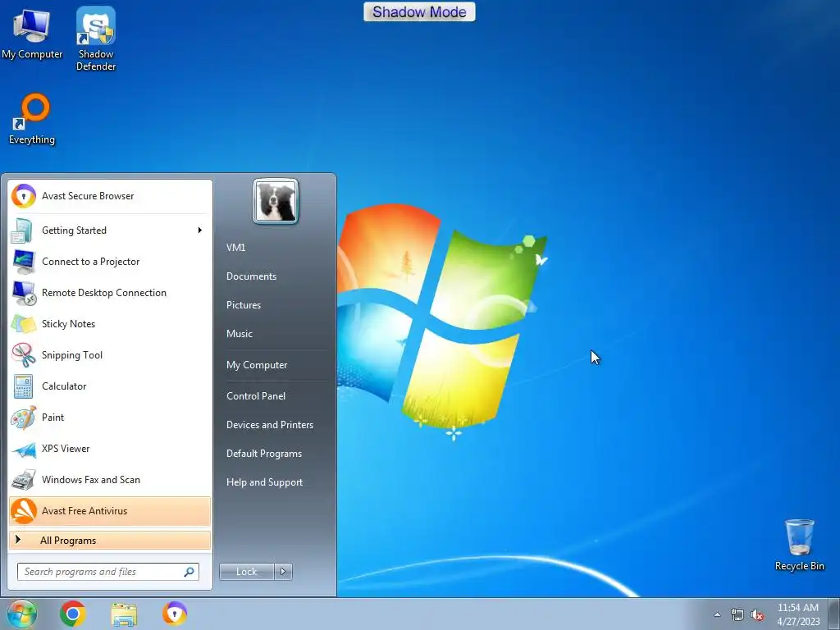Launch Avast Free Antivirus

110,511
